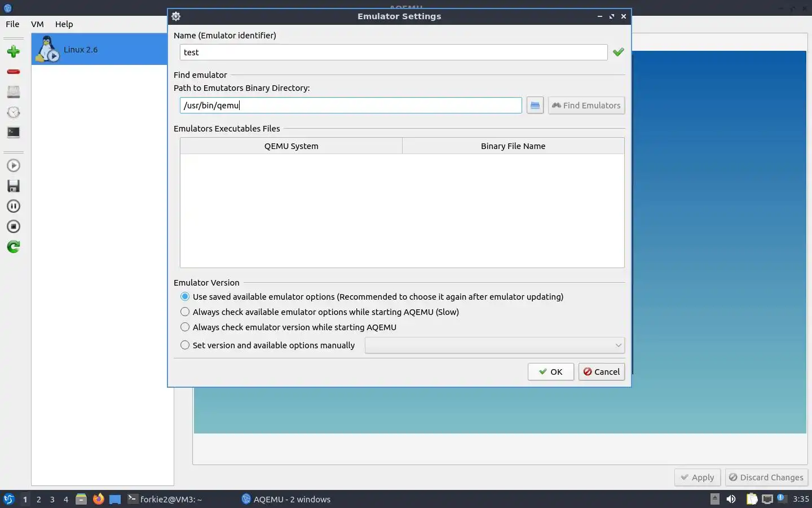The image size is (812, 508).
Task: Click the volume speaker tray icon
Action: tap(731, 499)
